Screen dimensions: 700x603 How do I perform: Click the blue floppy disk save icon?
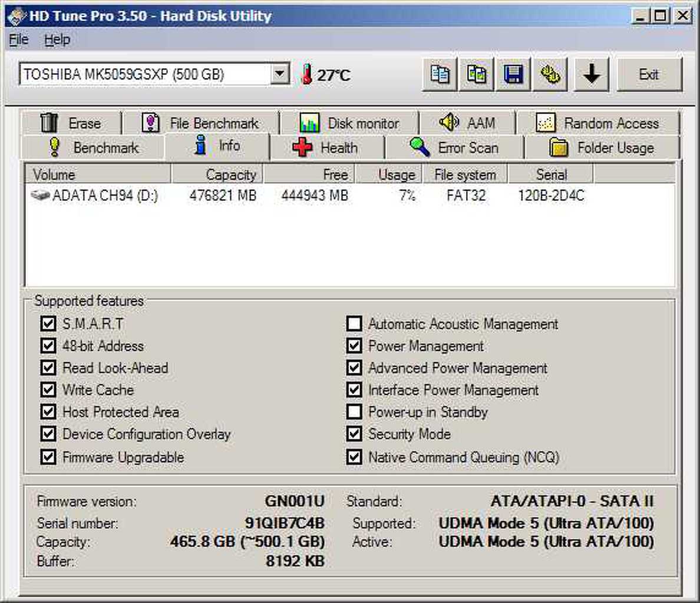click(513, 74)
